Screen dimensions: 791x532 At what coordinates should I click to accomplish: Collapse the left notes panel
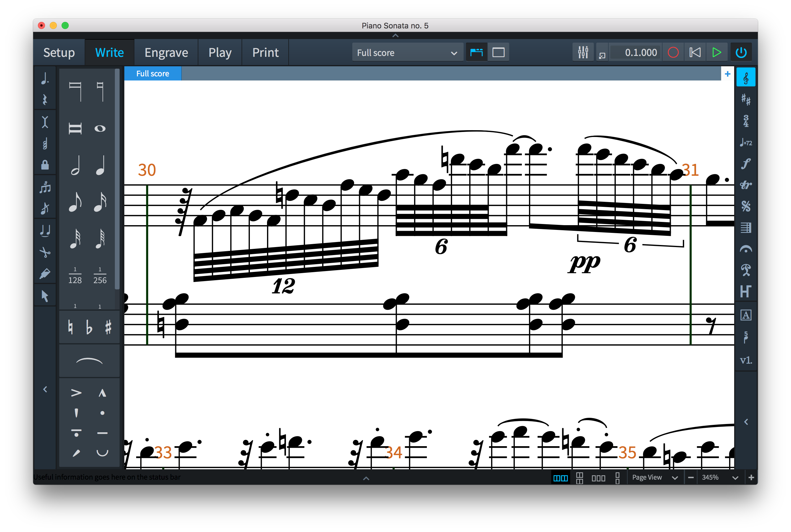[x=45, y=389]
